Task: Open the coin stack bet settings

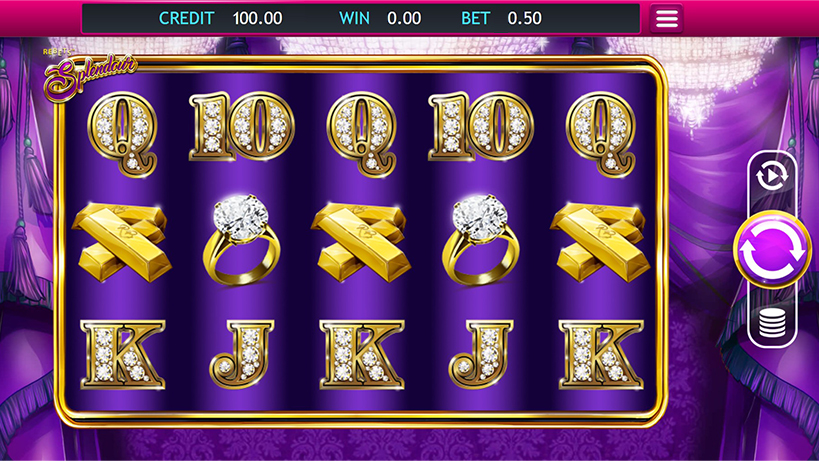Action: (772, 323)
